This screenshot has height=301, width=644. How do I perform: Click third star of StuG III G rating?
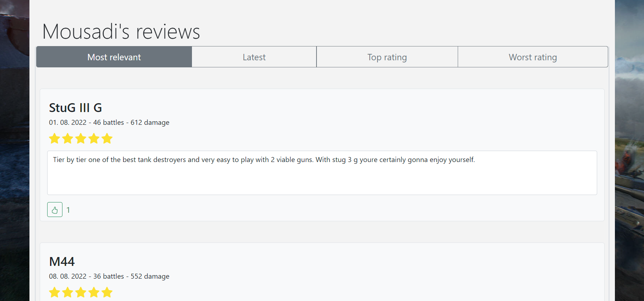click(x=81, y=139)
